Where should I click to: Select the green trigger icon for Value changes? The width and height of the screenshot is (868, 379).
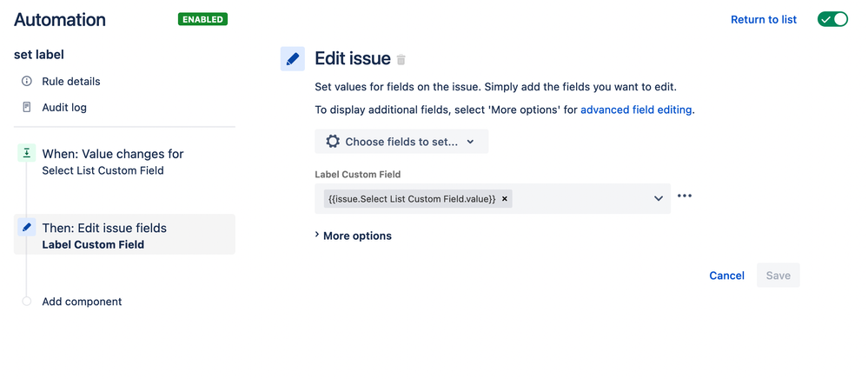click(x=27, y=154)
